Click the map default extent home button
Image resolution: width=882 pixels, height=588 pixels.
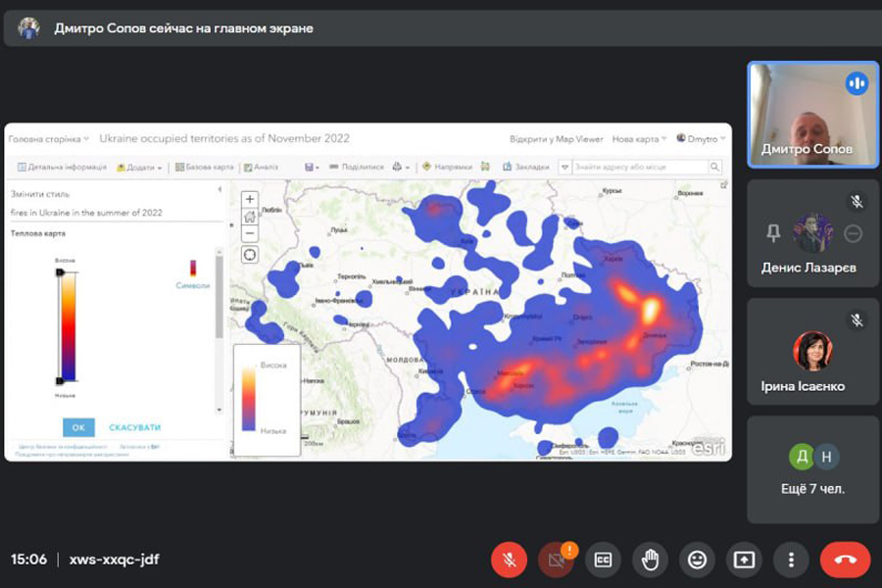(x=250, y=217)
